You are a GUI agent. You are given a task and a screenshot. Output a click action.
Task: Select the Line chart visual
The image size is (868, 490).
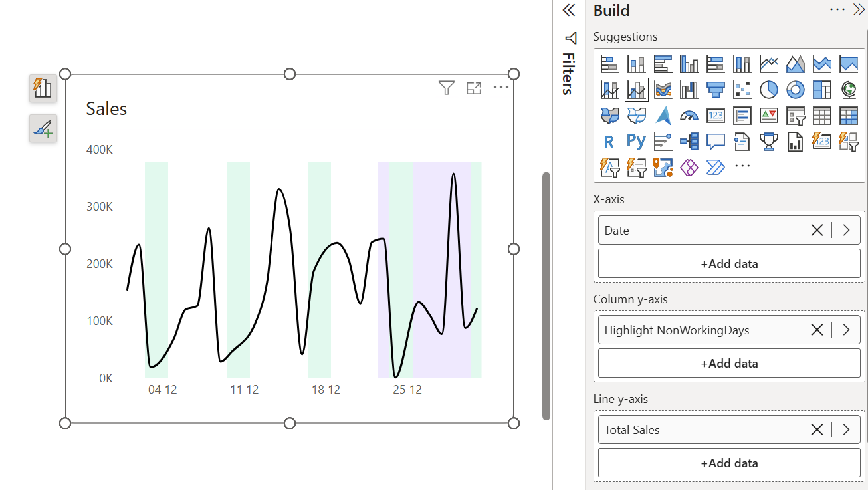(x=769, y=64)
